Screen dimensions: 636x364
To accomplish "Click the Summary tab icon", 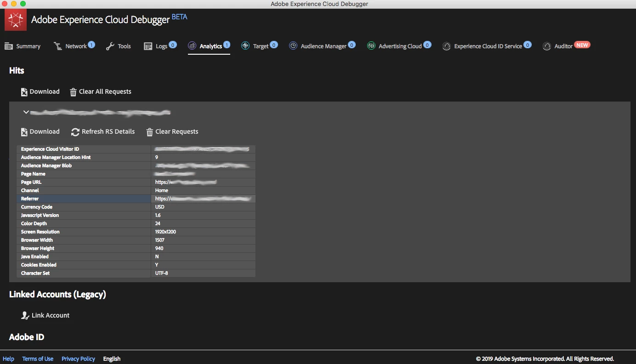I will click(9, 46).
